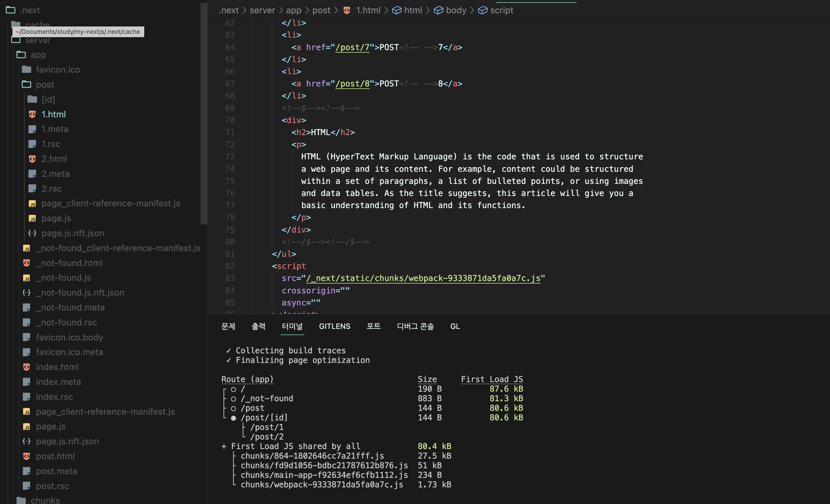Select the post.html file in the explorer
This screenshot has height=504, width=830.
(55, 456)
